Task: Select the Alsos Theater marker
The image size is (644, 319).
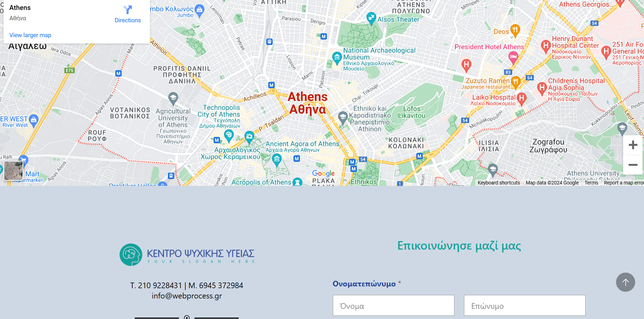Action: (x=371, y=18)
